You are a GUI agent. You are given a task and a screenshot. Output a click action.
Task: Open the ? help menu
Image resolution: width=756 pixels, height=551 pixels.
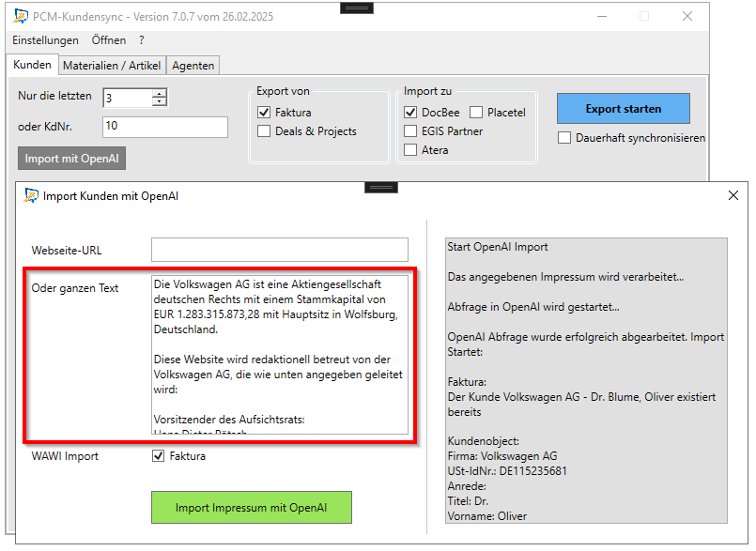click(141, 40)
